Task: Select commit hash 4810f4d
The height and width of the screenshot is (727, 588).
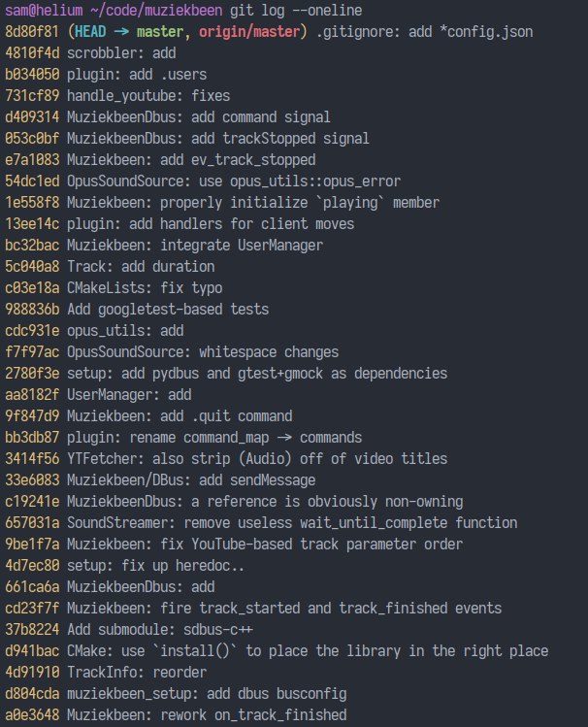Action: pyautogui.click(x=34, y=52)
